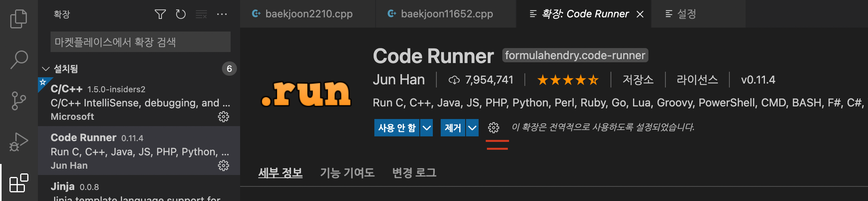Select the C/C++ extension in the list
The height and width of the screenshot is (201, 868).
[139, 102]
